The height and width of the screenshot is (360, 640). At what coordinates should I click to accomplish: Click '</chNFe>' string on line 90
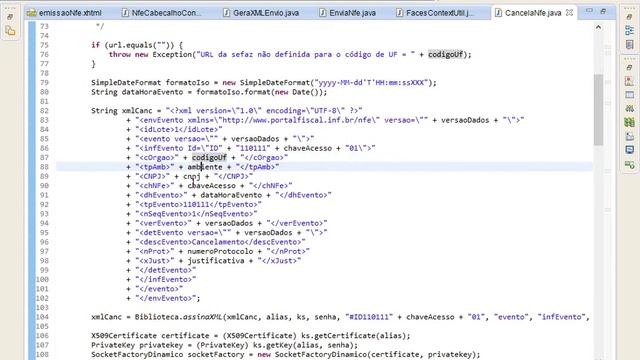271,186
